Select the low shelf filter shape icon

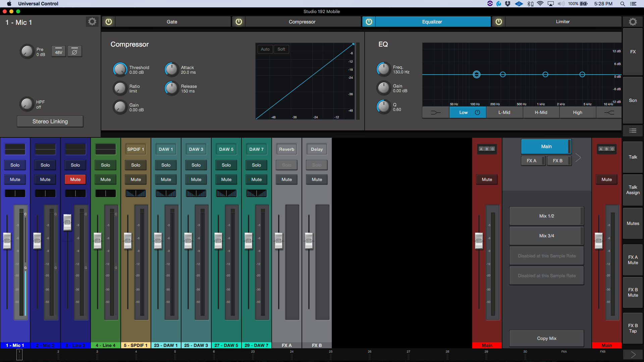[x=435, y=113]
